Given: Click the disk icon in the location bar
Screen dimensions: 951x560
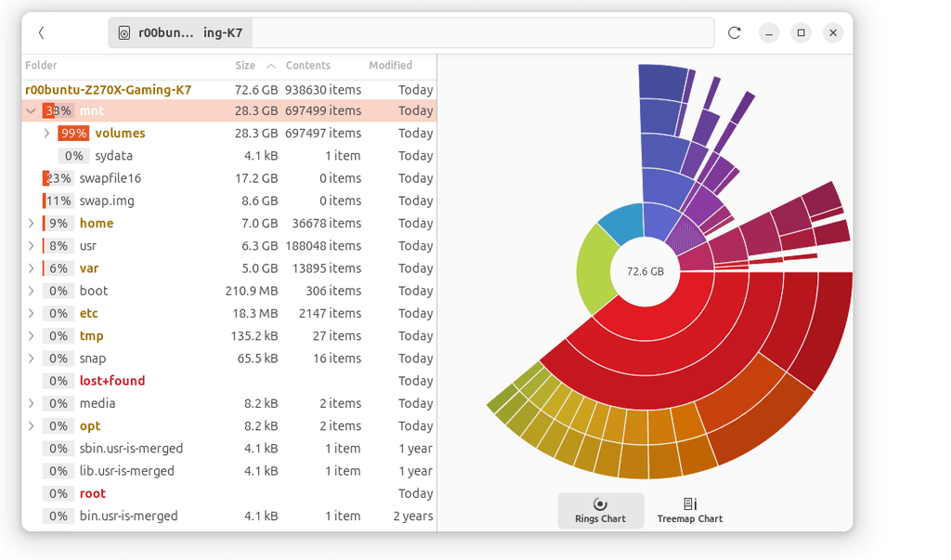Looking at the screenshot, I should click(x=124, y=33).
